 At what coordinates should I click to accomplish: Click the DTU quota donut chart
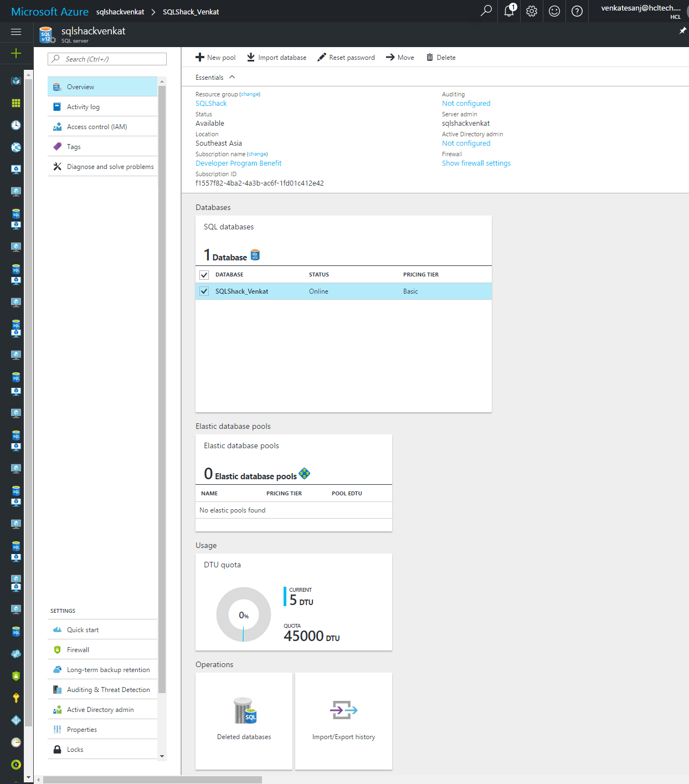244,614
